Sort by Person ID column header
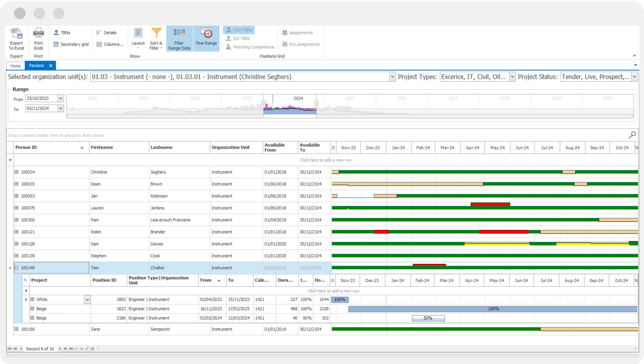 [x=51, y=147]
